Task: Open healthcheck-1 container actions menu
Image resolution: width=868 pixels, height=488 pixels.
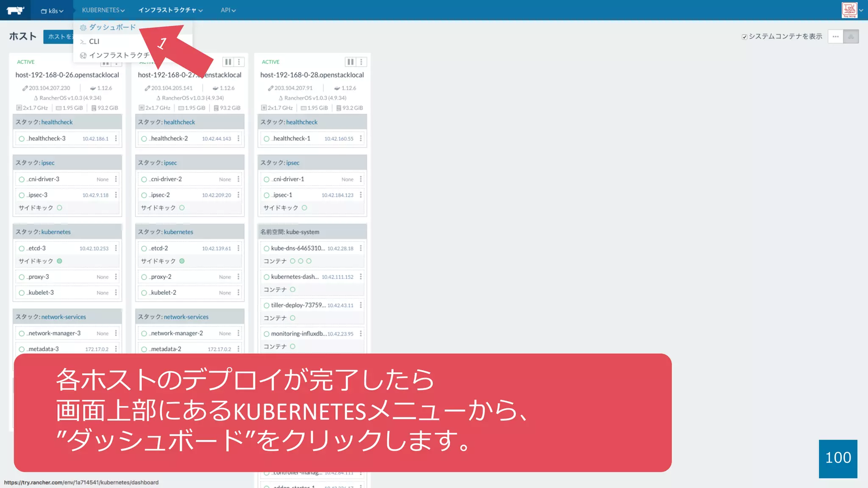Action: tap(361, 139)
